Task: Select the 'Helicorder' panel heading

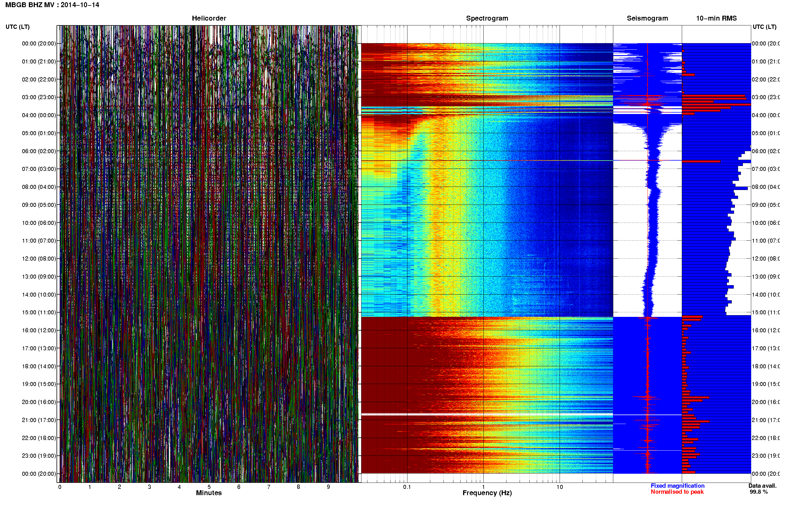Action: pos(209,18)
